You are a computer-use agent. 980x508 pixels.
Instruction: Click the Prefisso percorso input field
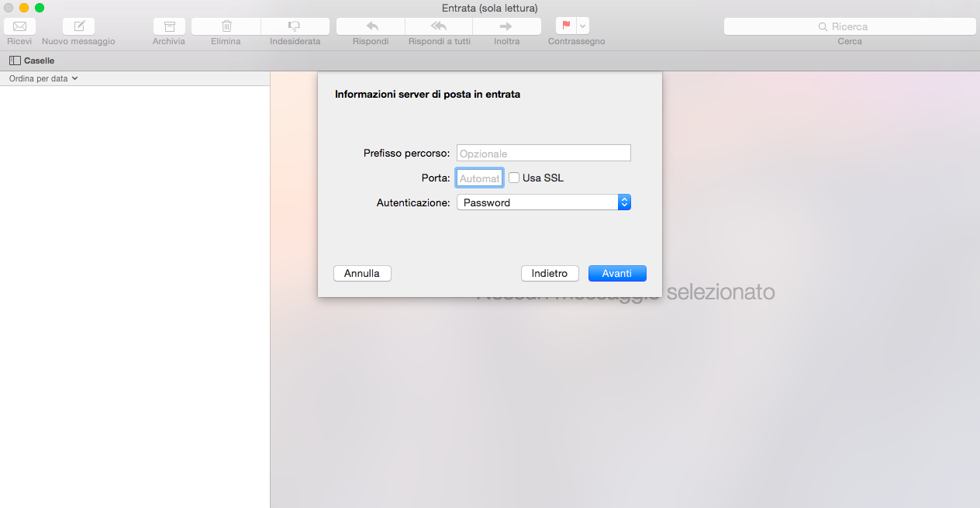[543, 154]
